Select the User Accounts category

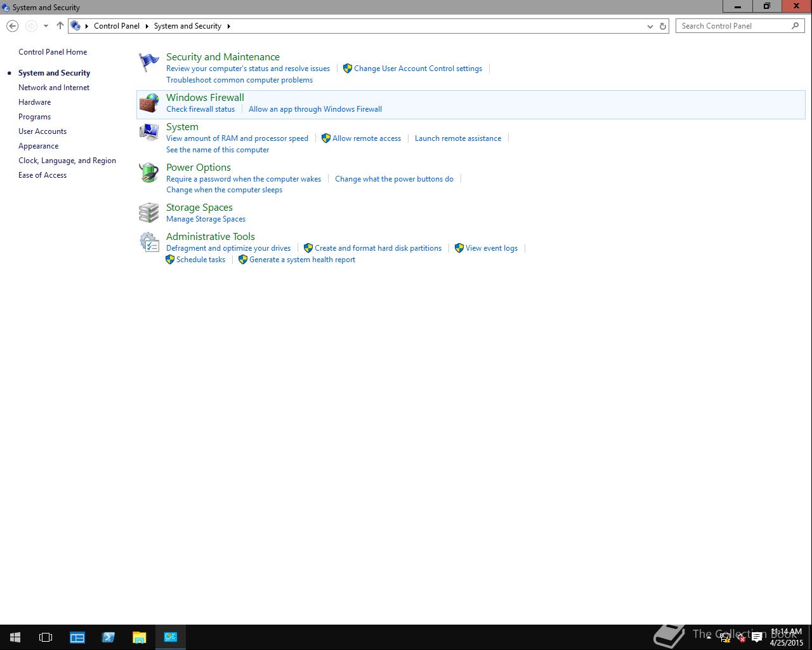coord(43,131)
